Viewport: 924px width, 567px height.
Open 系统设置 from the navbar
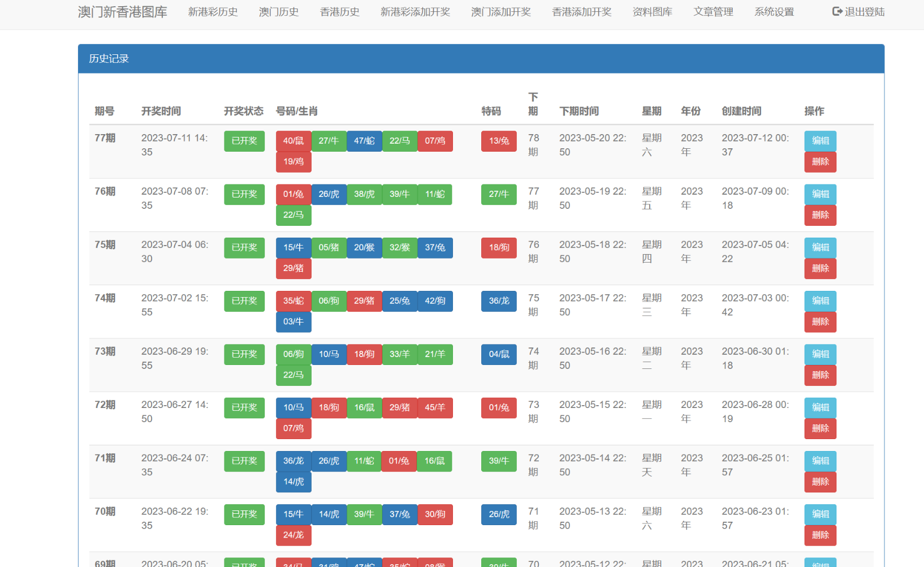pyautogui.click(x=774, y=12)
